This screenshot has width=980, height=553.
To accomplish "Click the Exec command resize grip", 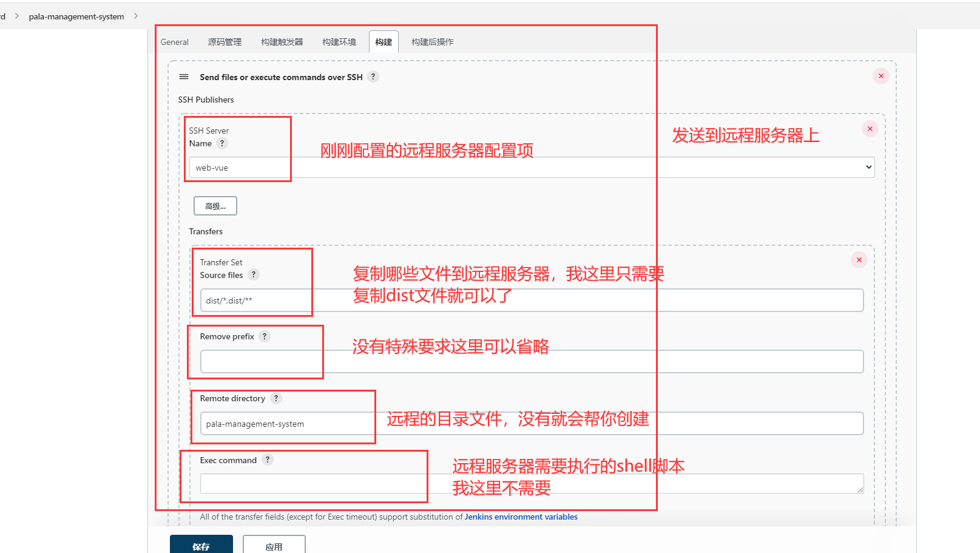I will click(x=860, y=489).
